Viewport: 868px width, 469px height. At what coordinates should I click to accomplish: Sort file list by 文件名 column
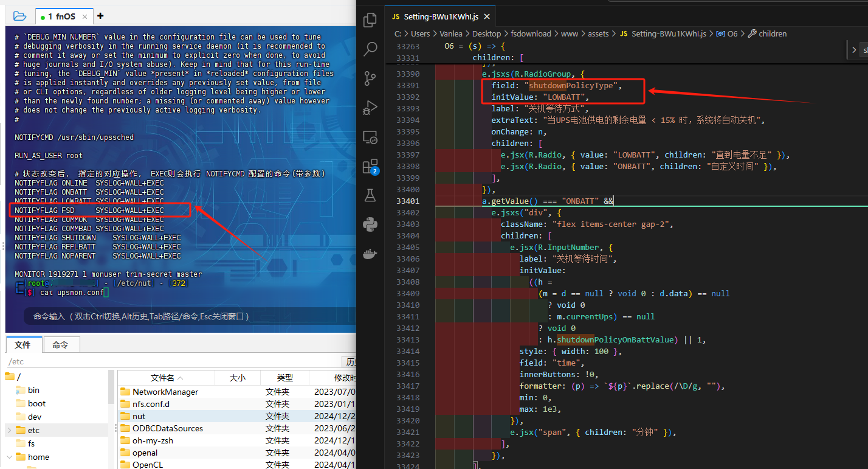tap(166, 378)
